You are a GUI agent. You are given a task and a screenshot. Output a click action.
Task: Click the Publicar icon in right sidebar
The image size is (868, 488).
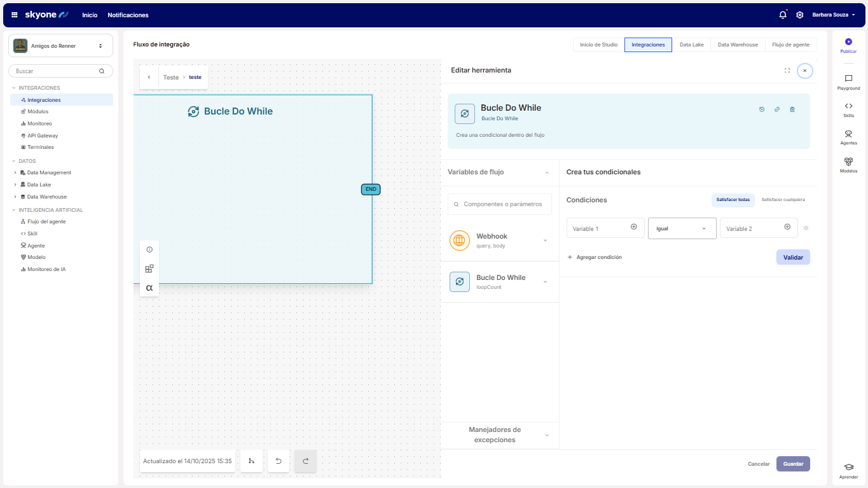click(848, 42)
